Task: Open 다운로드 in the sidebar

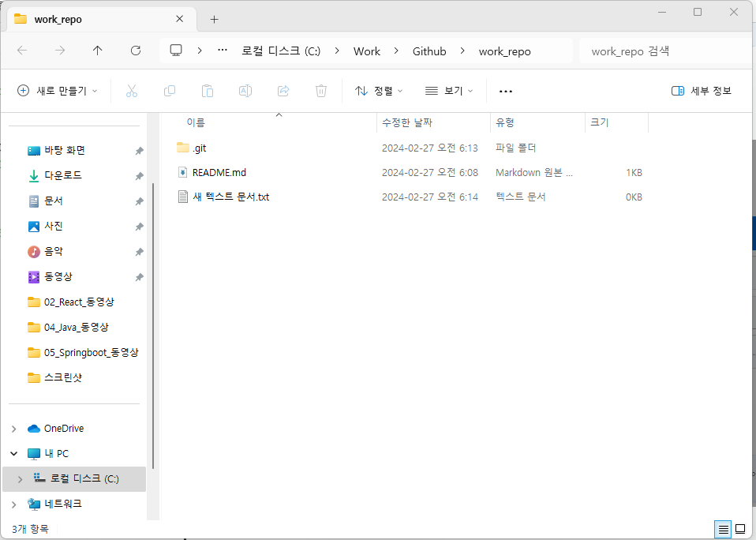Action: pyautogui.click(x=62, y=175)
